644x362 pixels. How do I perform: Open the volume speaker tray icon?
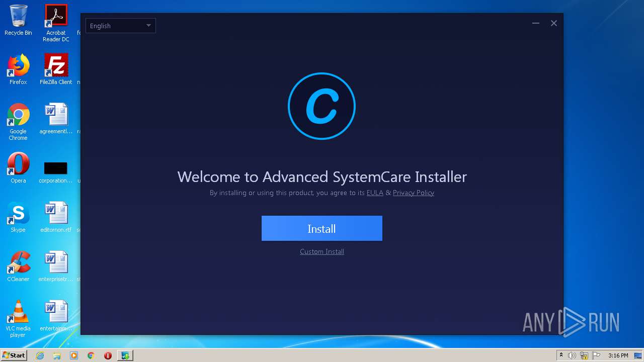click(x=572, y=355)
